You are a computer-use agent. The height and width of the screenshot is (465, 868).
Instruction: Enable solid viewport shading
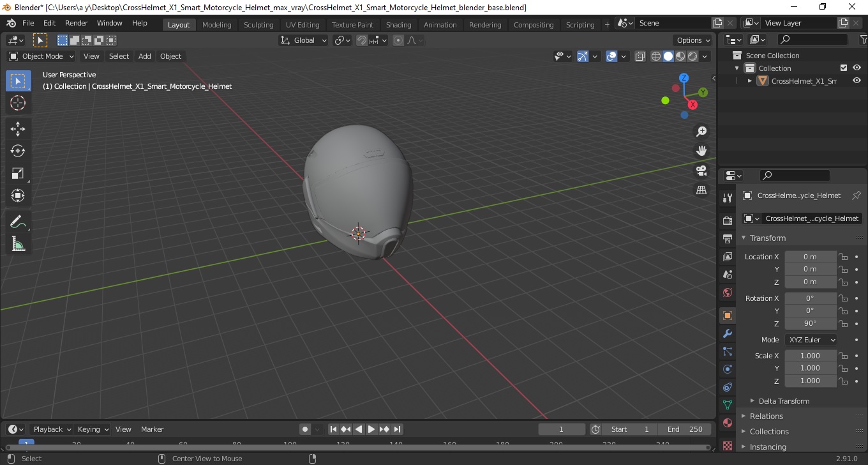tap(668, 56)
